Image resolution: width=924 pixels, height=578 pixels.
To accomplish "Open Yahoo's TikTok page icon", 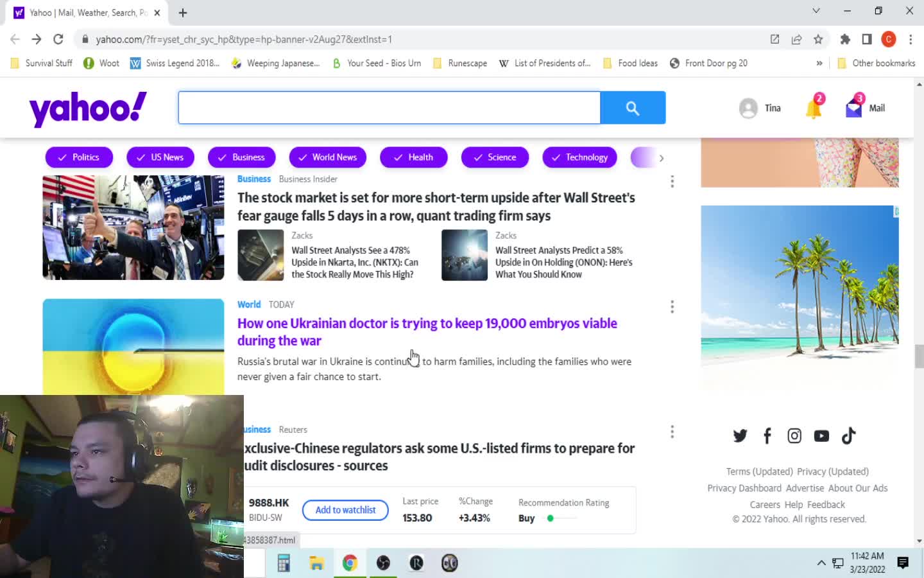I will pyautogui.click(x=848, y=436).
